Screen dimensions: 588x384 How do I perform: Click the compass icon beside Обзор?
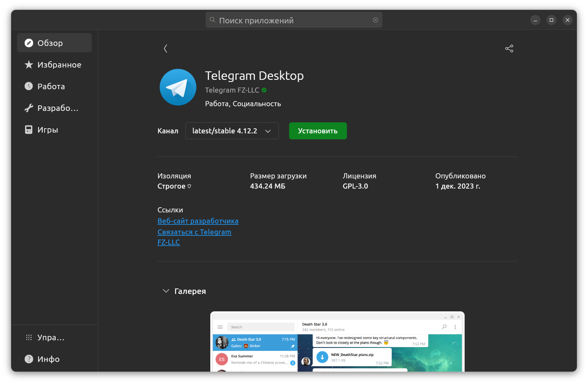tap(29, 43)
